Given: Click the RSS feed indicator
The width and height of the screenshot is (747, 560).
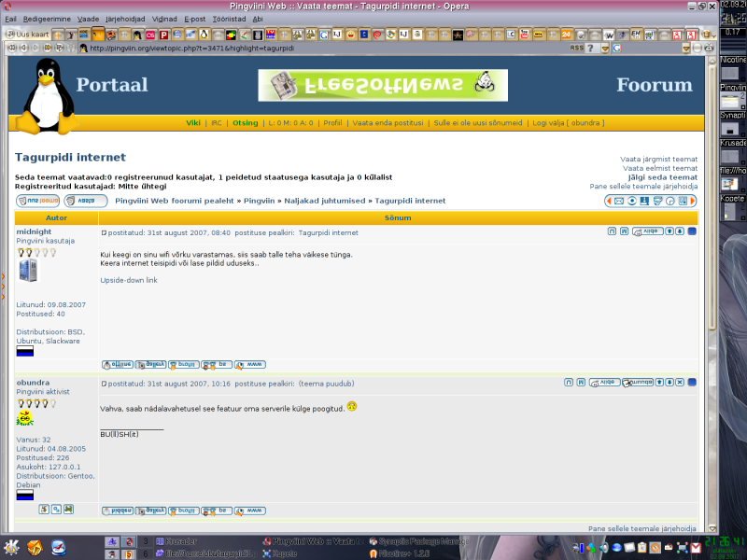Looking at the screenshot, I should point(576,48).
